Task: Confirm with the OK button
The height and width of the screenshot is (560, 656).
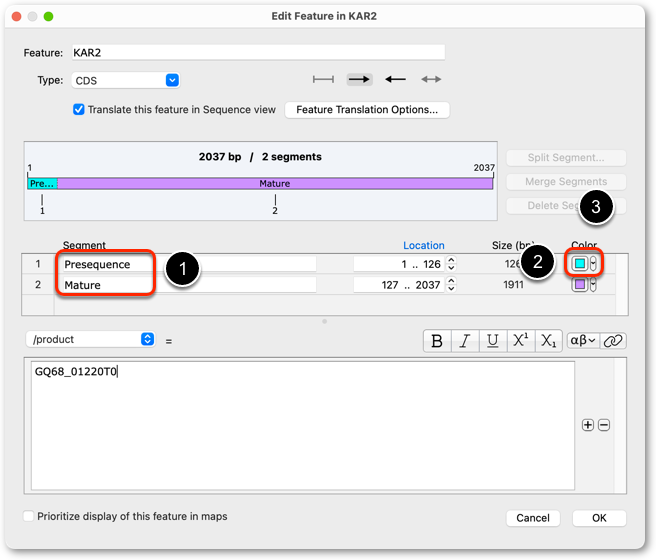Action: point(599,518)
